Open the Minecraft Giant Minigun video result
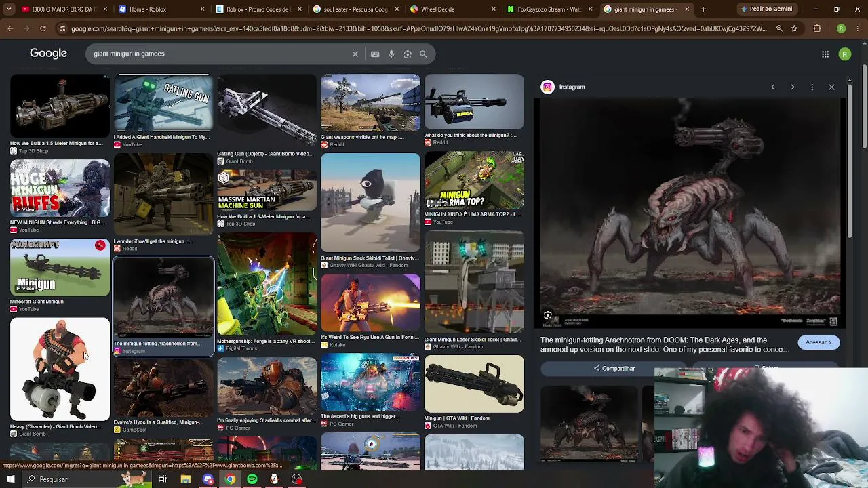 (60, 267)
